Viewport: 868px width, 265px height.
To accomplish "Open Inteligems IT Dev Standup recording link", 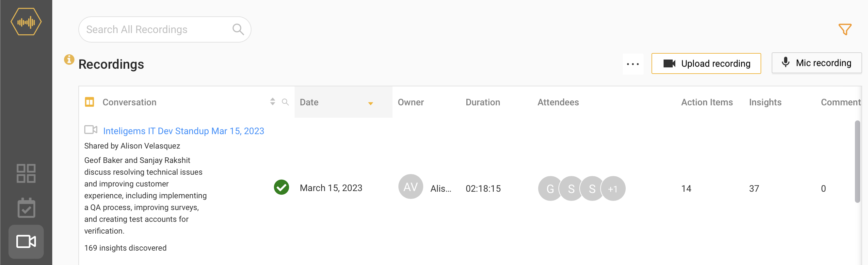I will (x=183, y=131).
